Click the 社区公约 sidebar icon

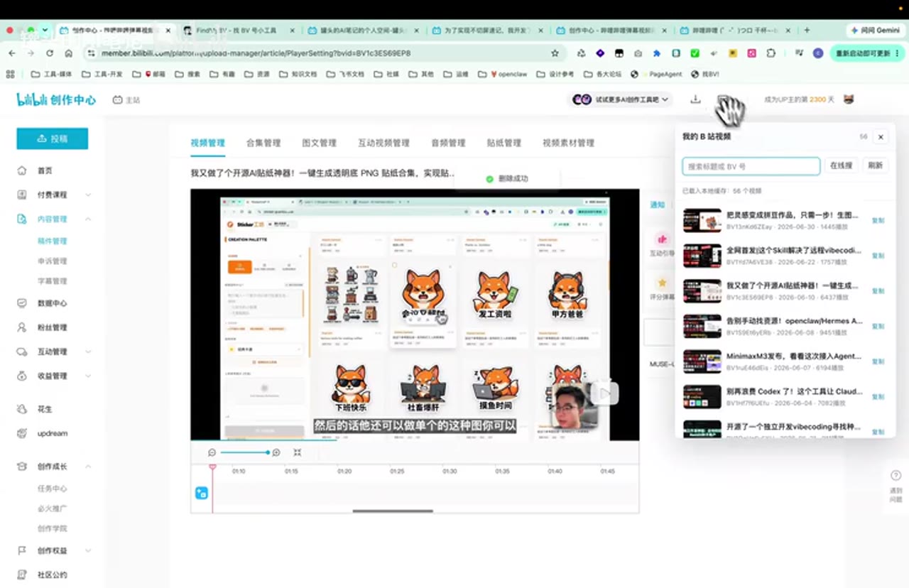[x=22, y=575]
